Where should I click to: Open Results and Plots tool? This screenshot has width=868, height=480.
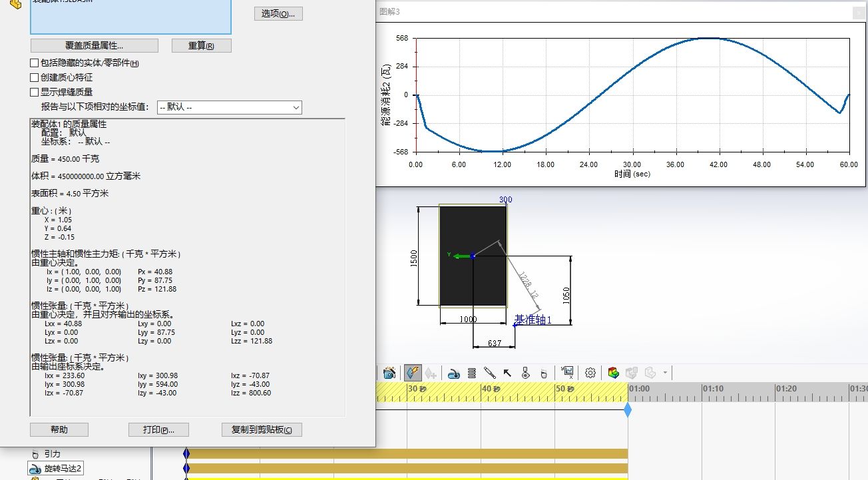click(567, 373)
